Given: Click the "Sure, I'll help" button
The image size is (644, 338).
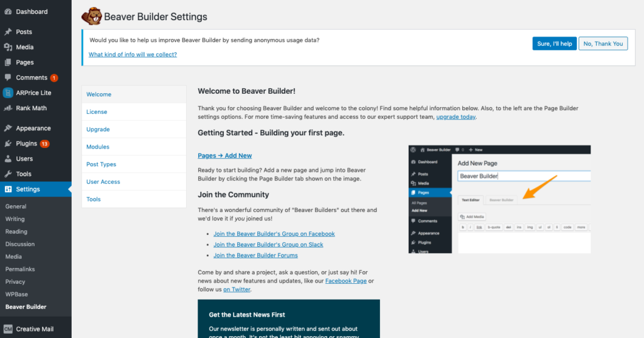Looking at the screenshot, I should tap(555, 43).
